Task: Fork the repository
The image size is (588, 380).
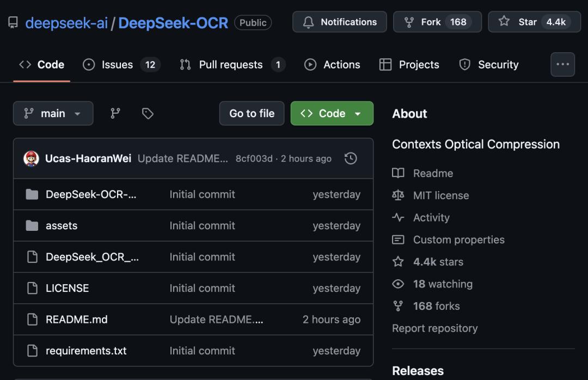Action: point(437,22)
